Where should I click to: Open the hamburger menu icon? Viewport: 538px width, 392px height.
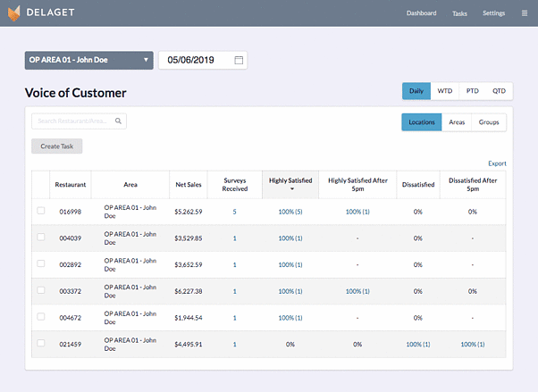[x=525, y=13]
